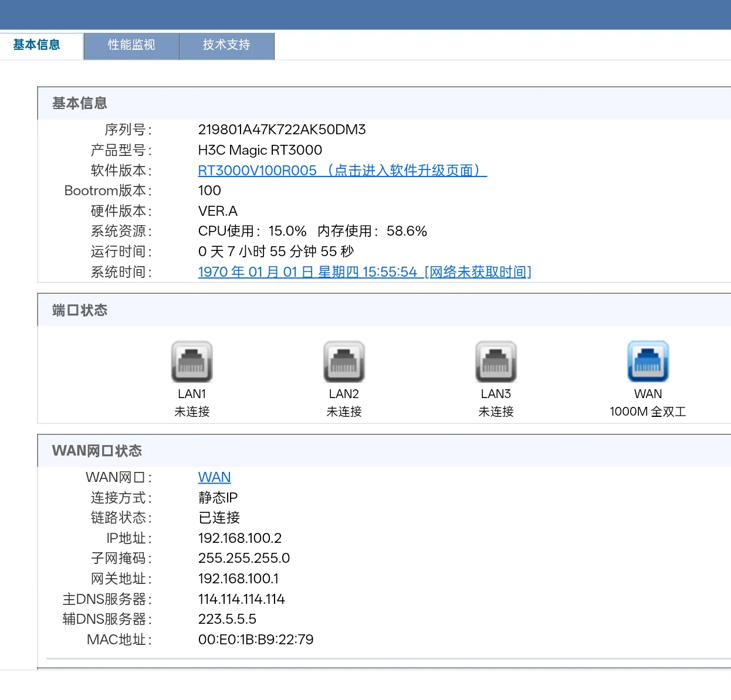Click the 1000M 全双工 WAN status text

pyautogui.click(x=648, y=412)
